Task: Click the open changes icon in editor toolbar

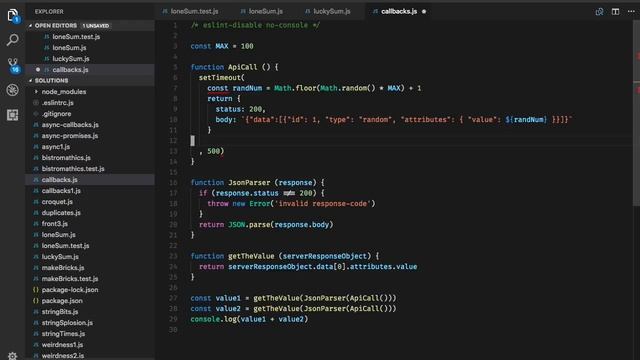Action: [x=599, y=11]
